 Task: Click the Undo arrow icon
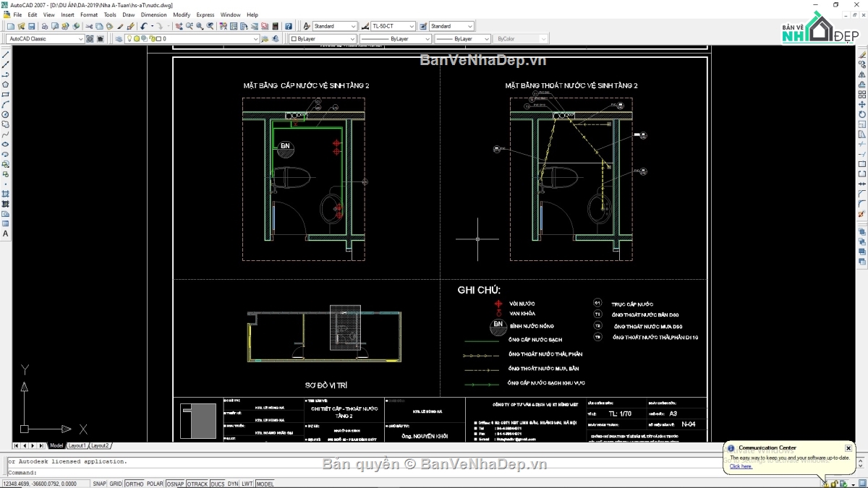(x=144, y=26)
